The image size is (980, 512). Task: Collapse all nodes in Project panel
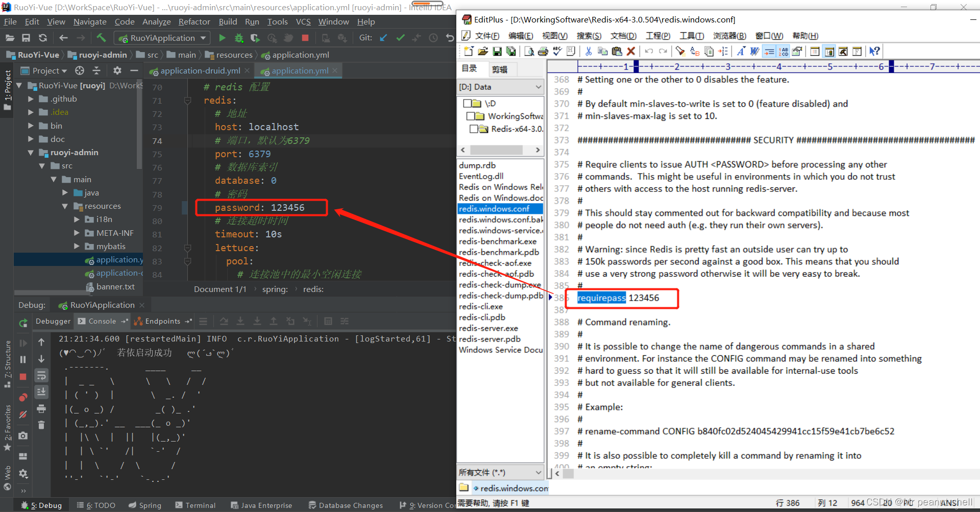coord(96,70)
